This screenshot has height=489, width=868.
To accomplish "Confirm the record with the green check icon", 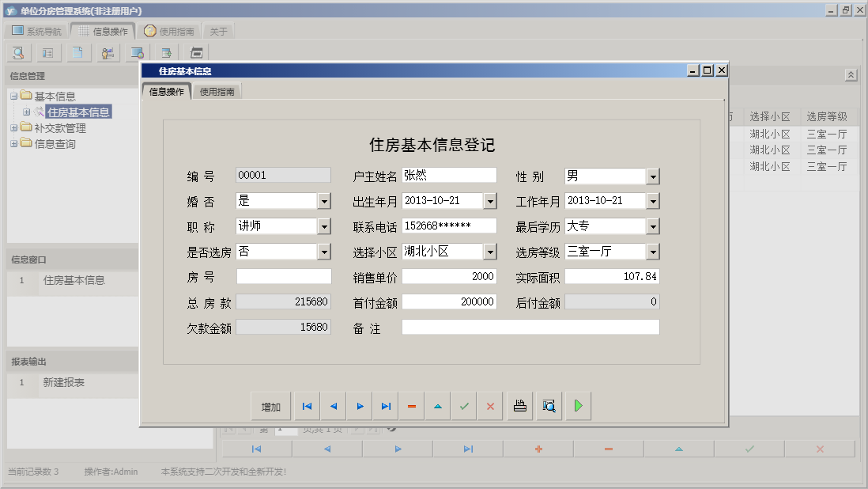I will (464, 405).
